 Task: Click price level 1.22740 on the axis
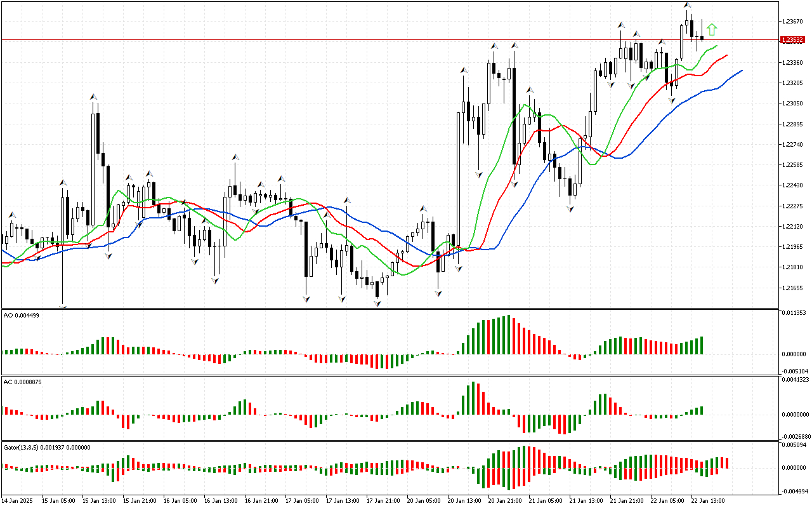[x=794, y=145]
